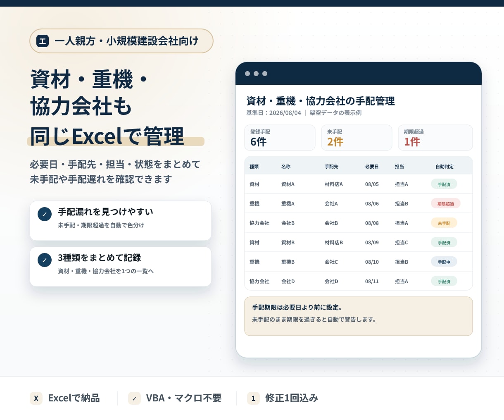Click the 材料店A supplier cell
The height and width of the screenshot is (420, 504).
click(x=334, y=184)
